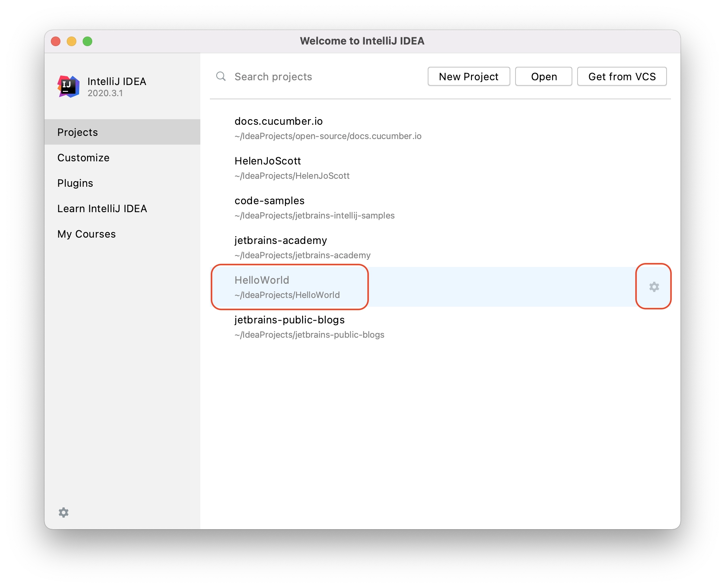Click path ~/IdeaProjects/jetbrains-public-blogs
This screenshot has width=725, height=588.
309,335
